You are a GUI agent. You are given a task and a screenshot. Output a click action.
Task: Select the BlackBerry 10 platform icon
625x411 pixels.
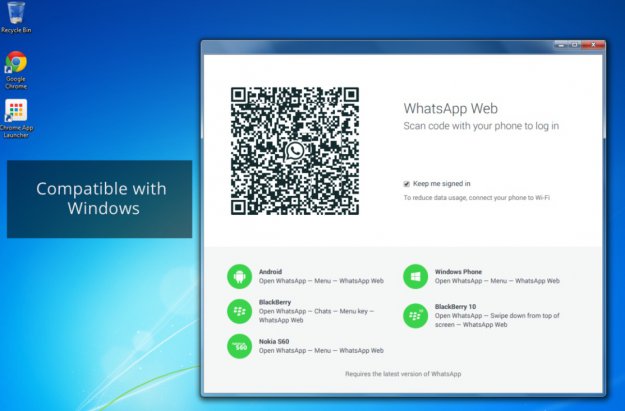coord(415,316)
